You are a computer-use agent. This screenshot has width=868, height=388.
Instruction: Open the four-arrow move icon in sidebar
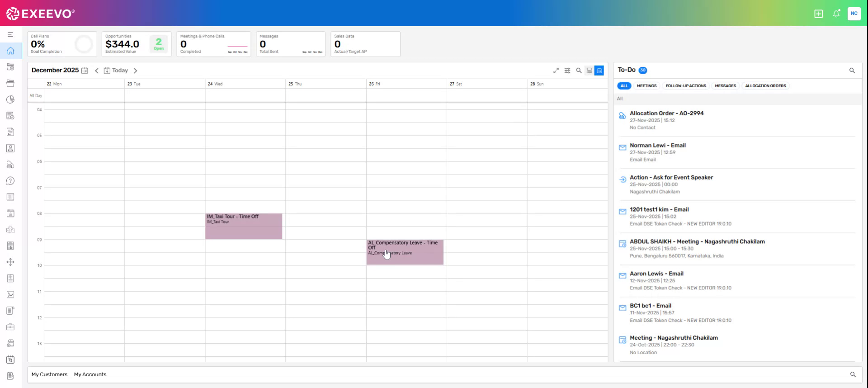coord(10,262)
